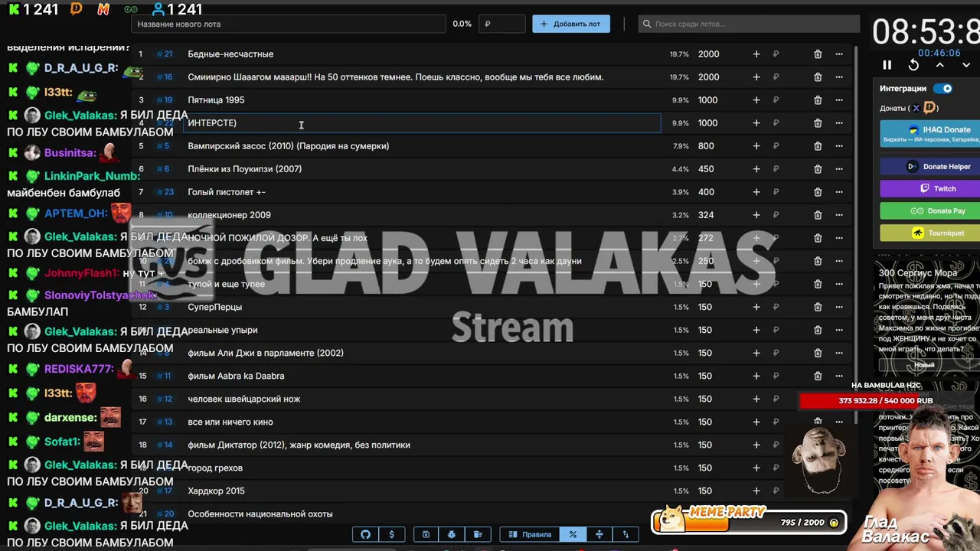Focus the Название нового лота field
The width and height of the screenshot is (980, 551).
[x=288, y=24]
